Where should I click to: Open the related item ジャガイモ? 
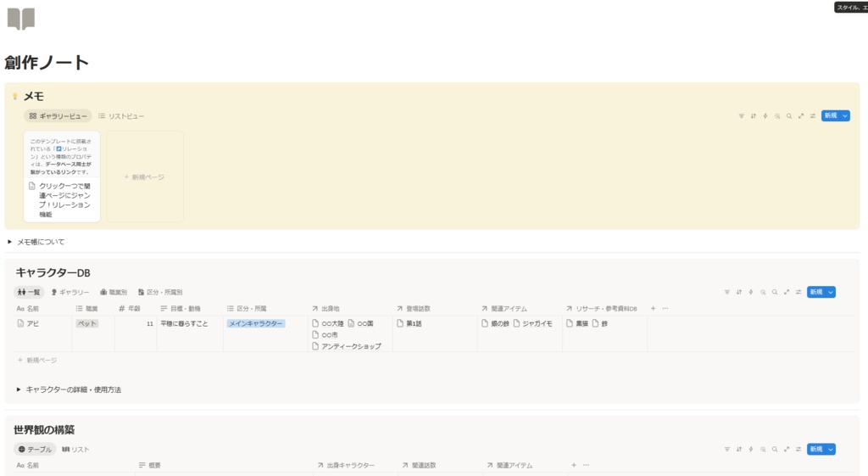click(532, 323)
